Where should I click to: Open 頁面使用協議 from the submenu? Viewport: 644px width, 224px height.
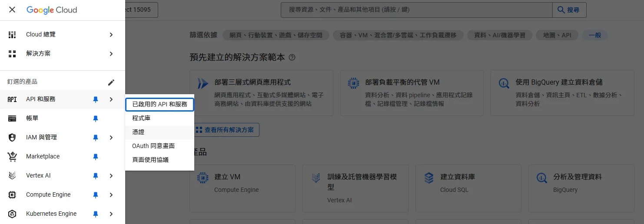(x=159, y=160)
